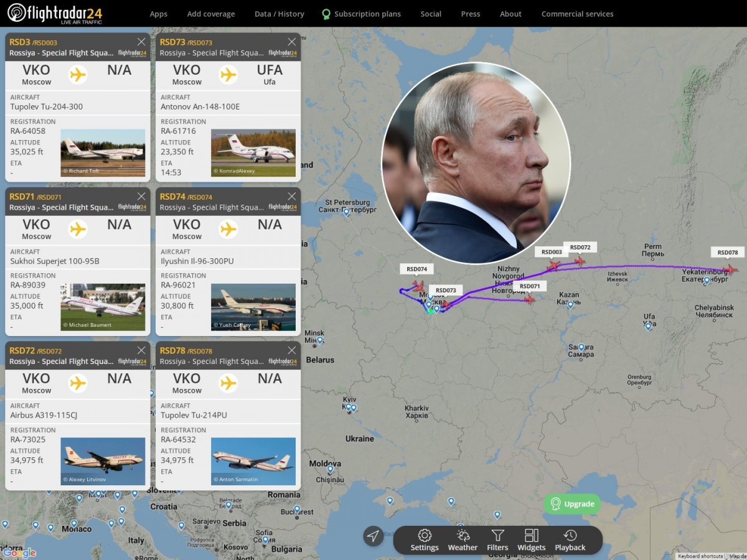Screen dimensions: 747x560
Task: Click the Yekaterinburg airport pin
Action: [x=707, y=281]
